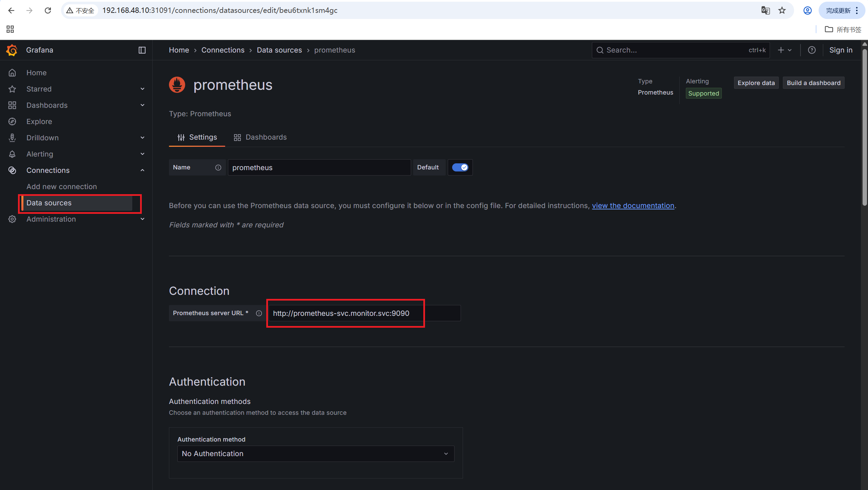The width and height of the screenshot is (868, 490).
Task: Click the Connections icon in sidebar
Action: (12, 170)
